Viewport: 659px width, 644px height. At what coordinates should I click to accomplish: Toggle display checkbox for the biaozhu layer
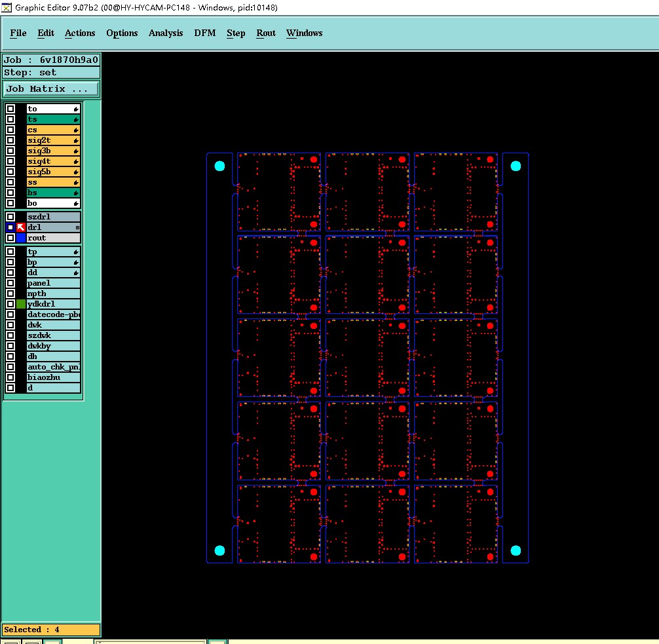pyautogui.click(x=10, y=377)
